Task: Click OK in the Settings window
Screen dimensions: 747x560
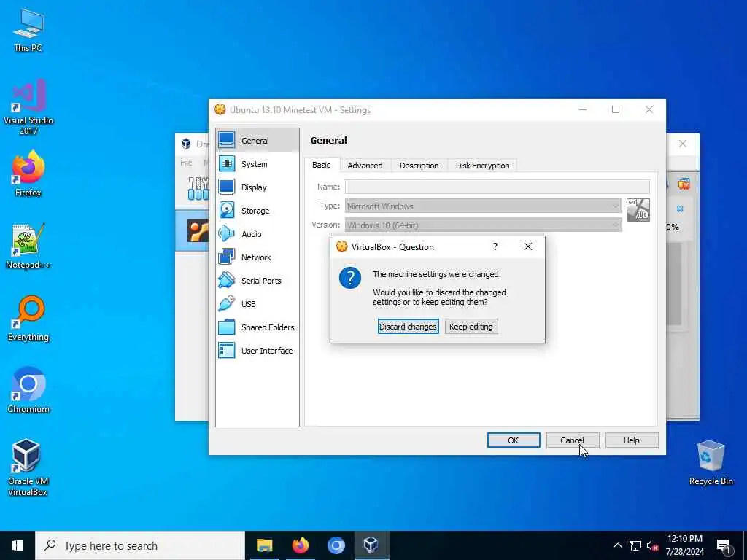Action: [x=514, y=440]
